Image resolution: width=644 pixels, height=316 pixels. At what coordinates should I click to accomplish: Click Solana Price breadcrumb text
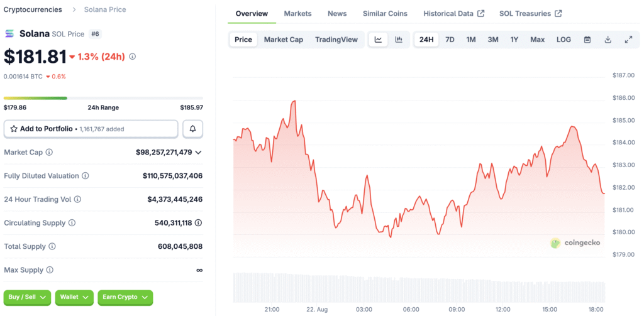[x=105, y=9]
